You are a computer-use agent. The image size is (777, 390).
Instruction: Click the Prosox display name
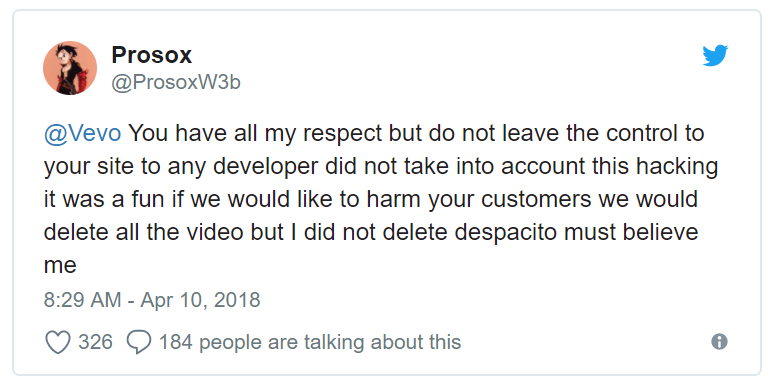pos(151,55)
